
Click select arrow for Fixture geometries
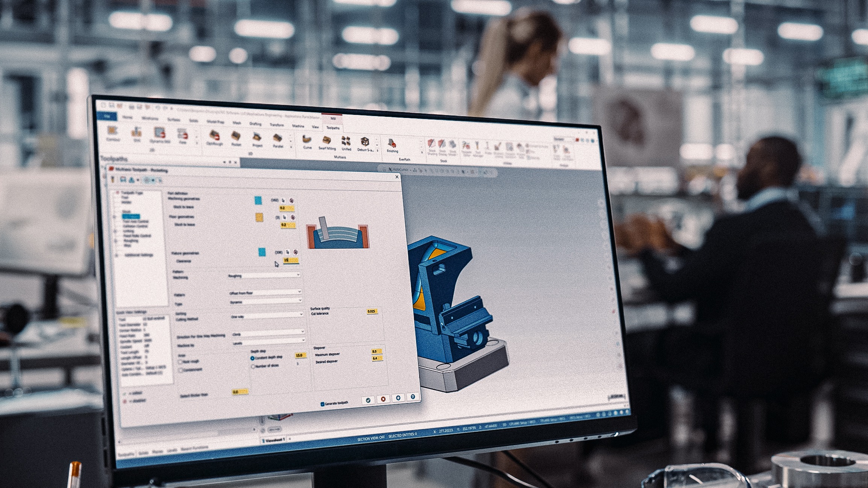[x=288, y=252]
